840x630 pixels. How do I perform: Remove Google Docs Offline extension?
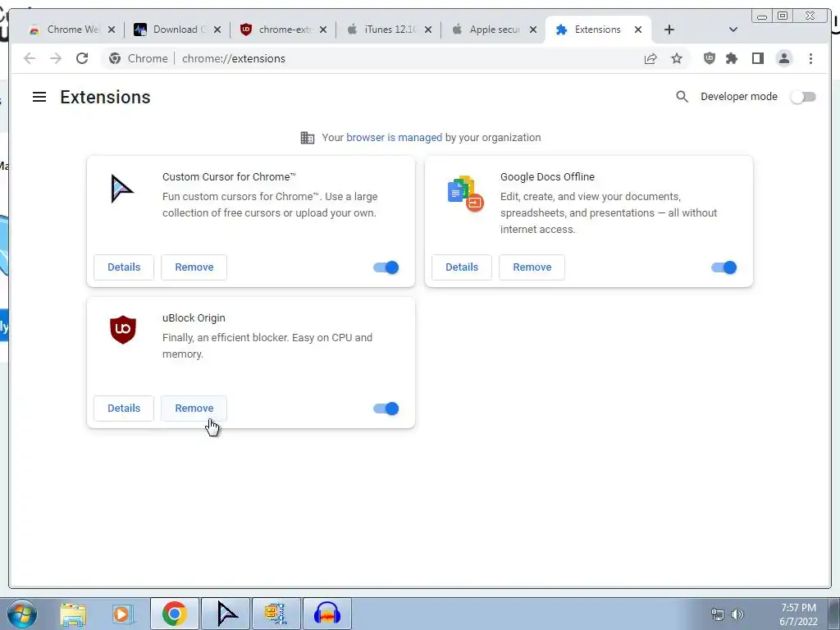point(532,267)
